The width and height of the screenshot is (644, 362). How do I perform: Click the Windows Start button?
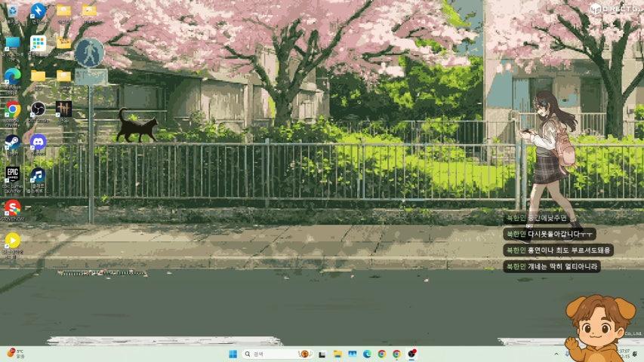click(233, 354)
